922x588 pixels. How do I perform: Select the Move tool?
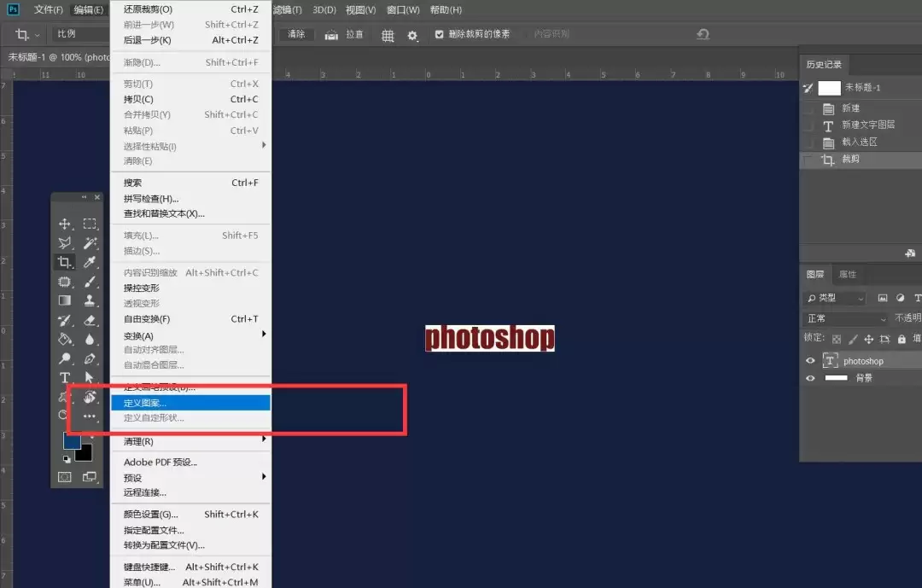tap(65, 224)
